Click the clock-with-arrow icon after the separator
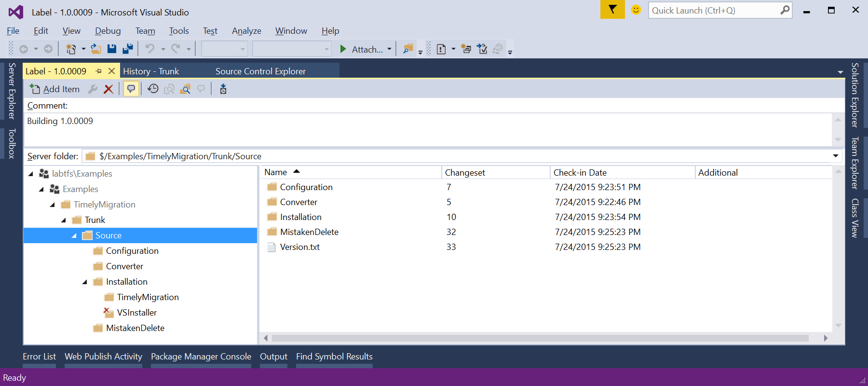The width and height of the screenshot is (868, 386). coord(223,89)
